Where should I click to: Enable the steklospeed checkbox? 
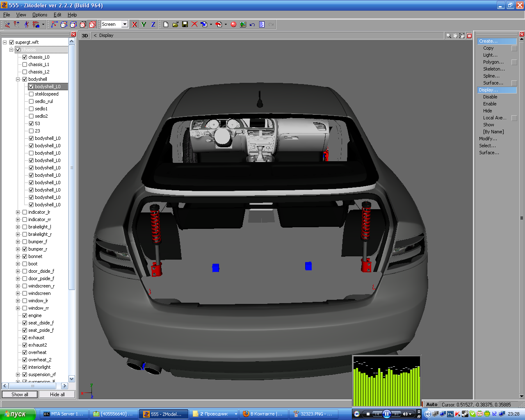pyautogui.click(x=31, y=94)
